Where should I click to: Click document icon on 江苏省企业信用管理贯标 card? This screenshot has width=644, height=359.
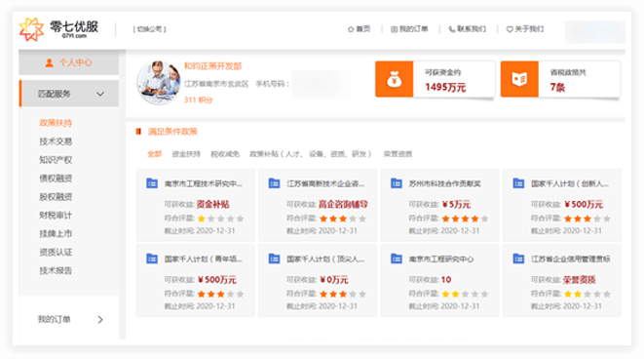coord(518,259)
